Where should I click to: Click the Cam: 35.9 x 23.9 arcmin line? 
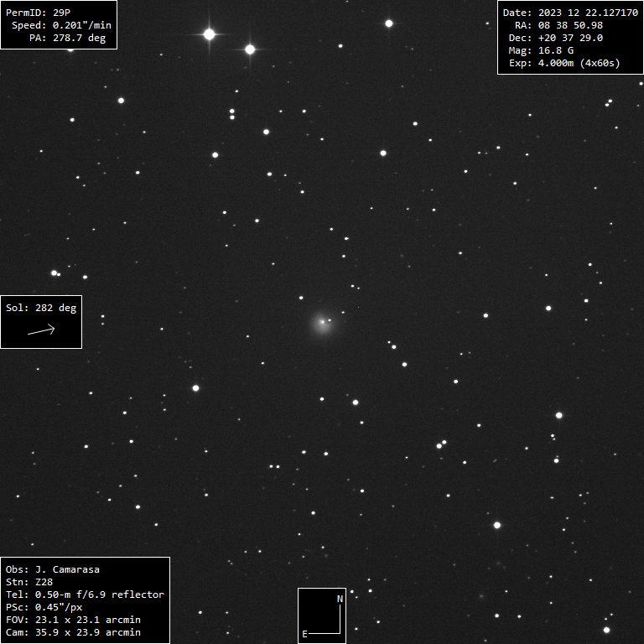pyautogui.click(x=73, y=632)
